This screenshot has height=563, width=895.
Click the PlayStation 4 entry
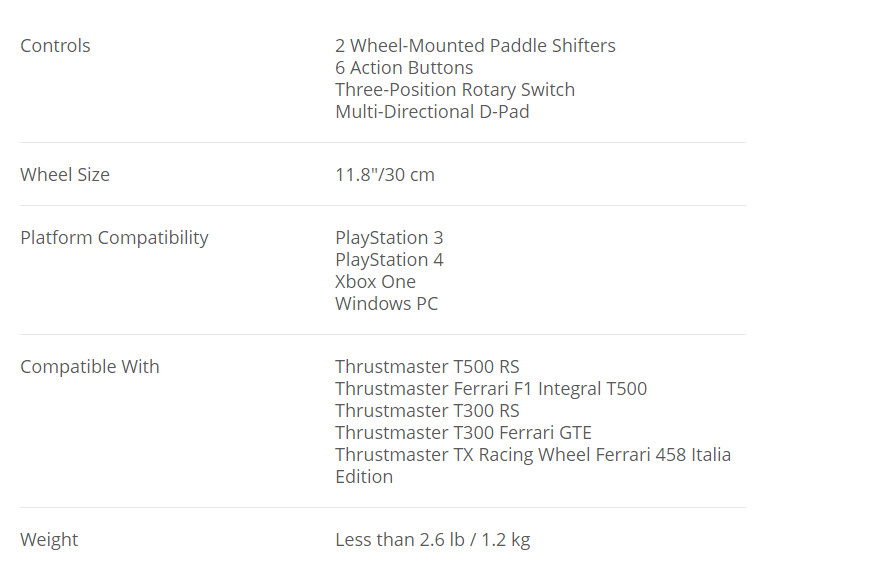coord(389,260)
